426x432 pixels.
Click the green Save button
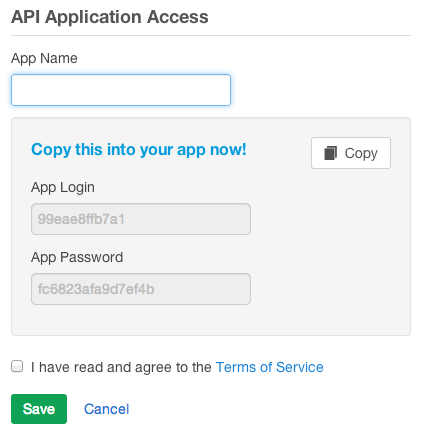tap(39, 409)
